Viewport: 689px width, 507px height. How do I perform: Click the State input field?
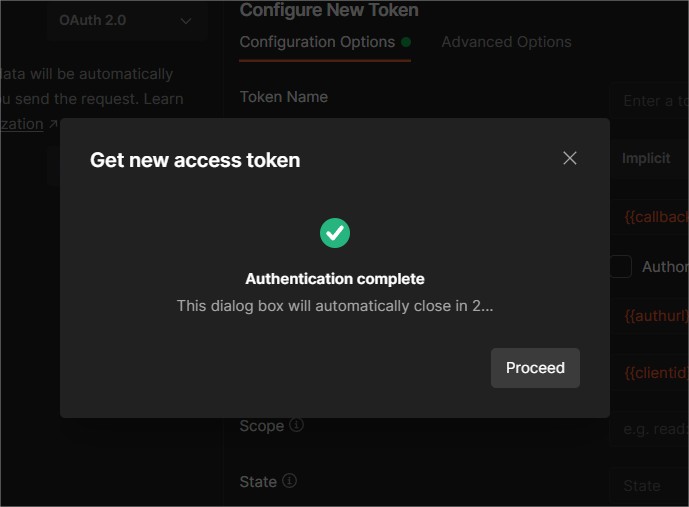coord(650,485)
